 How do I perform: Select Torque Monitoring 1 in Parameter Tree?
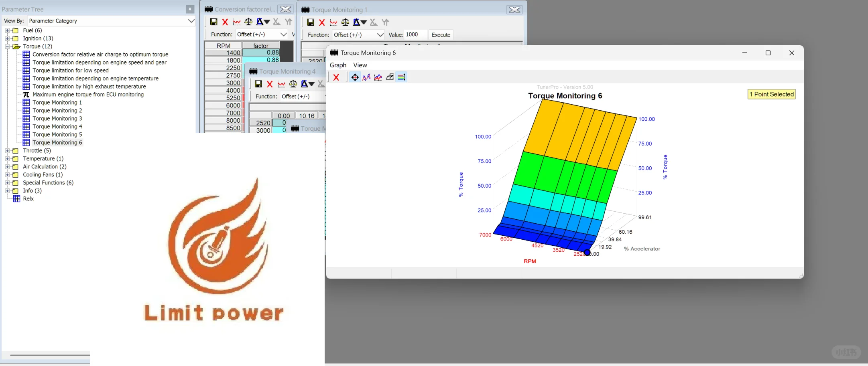pos(57,103)
